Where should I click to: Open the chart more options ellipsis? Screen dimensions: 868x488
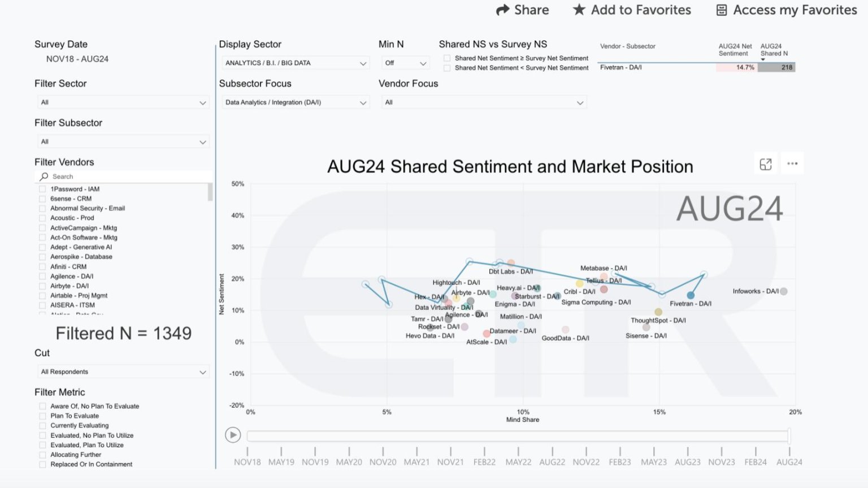pyautogui.click(x=792, y=164)
